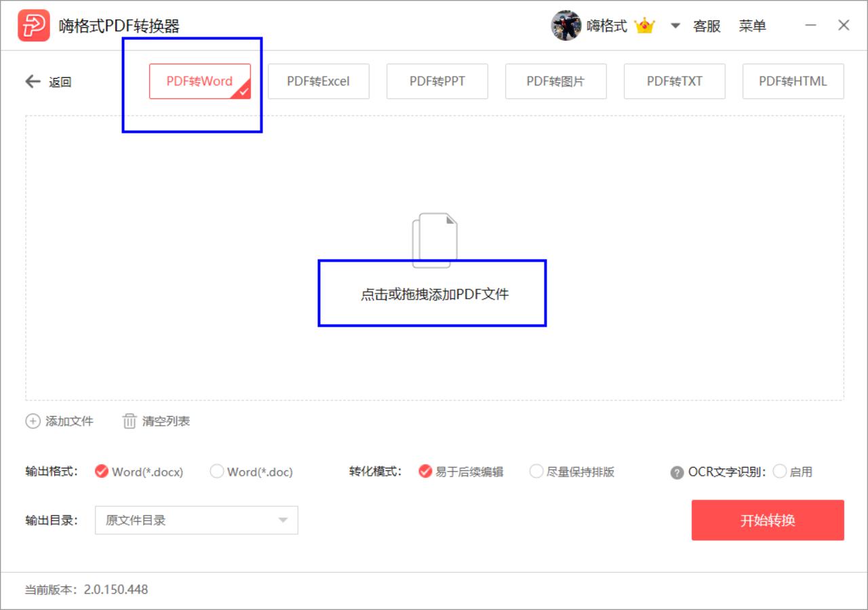Select Word(*.doc) output format
The height and width of the screenshot is (610, 868).
251,472
